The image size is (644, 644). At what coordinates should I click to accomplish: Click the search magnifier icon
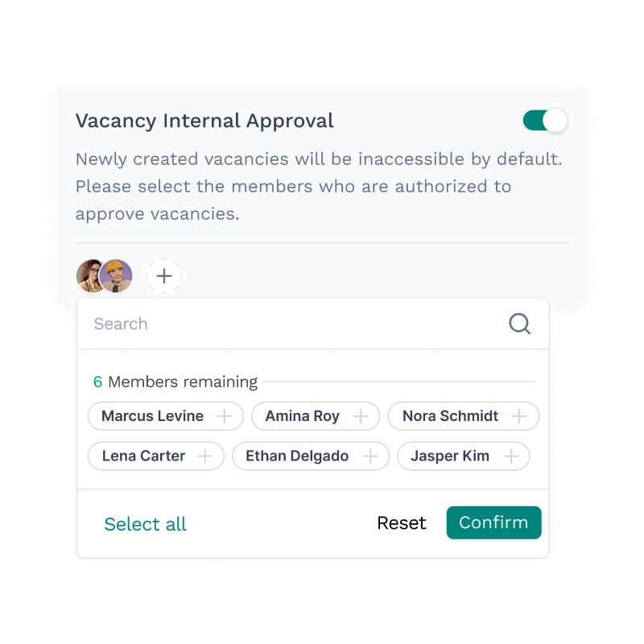[x=520, y=324]
